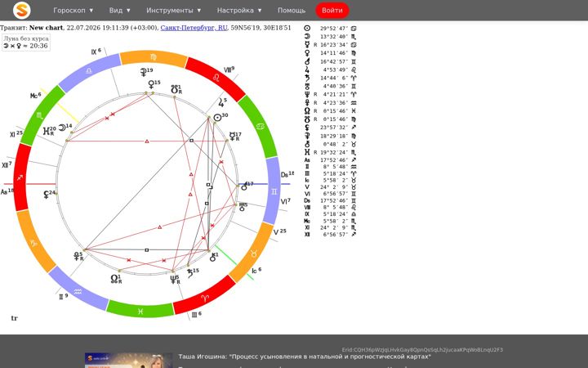Click the blue Libra sign segment

tap(89, 71)
